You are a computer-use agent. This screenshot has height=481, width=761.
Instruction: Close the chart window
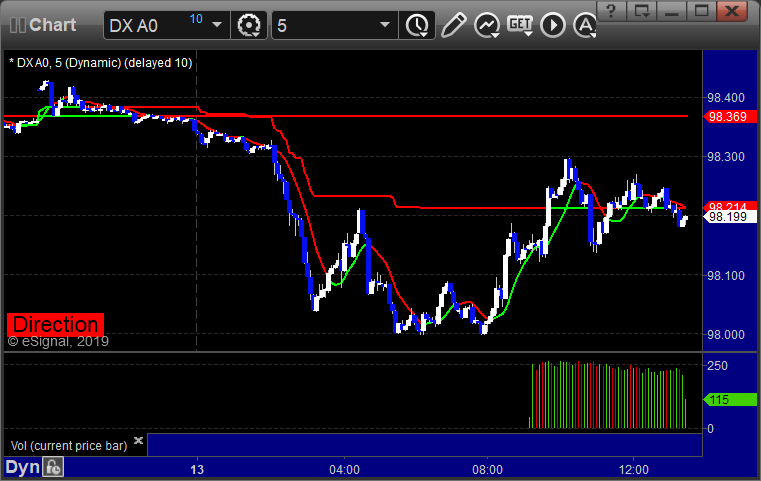[732, 11]
